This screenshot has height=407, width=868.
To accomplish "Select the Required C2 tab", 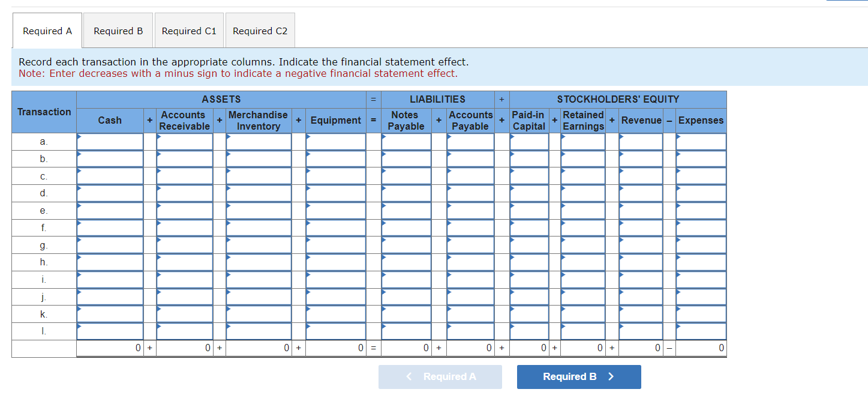I will pos(260,31).
